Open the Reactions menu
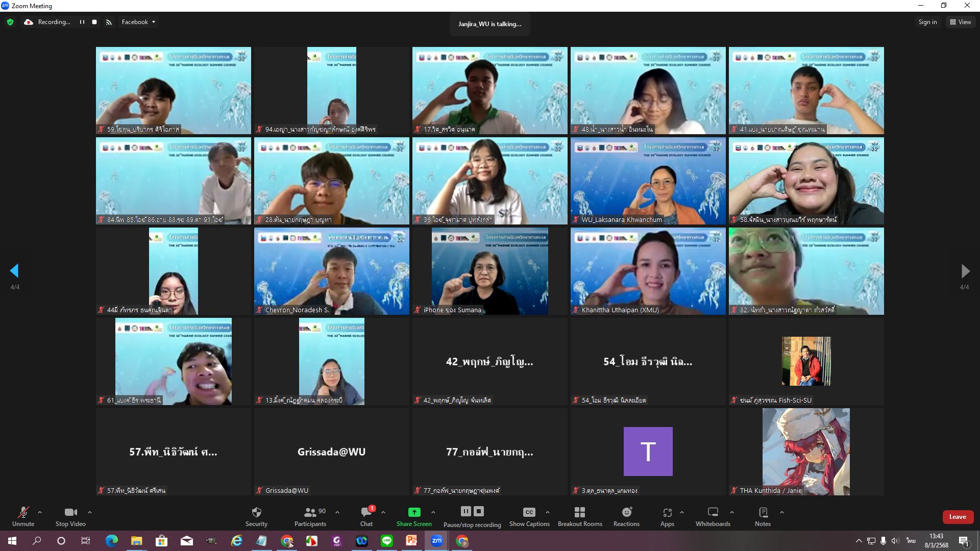The height and width of the screenshot is (551, 980). [x=626, y=512]
